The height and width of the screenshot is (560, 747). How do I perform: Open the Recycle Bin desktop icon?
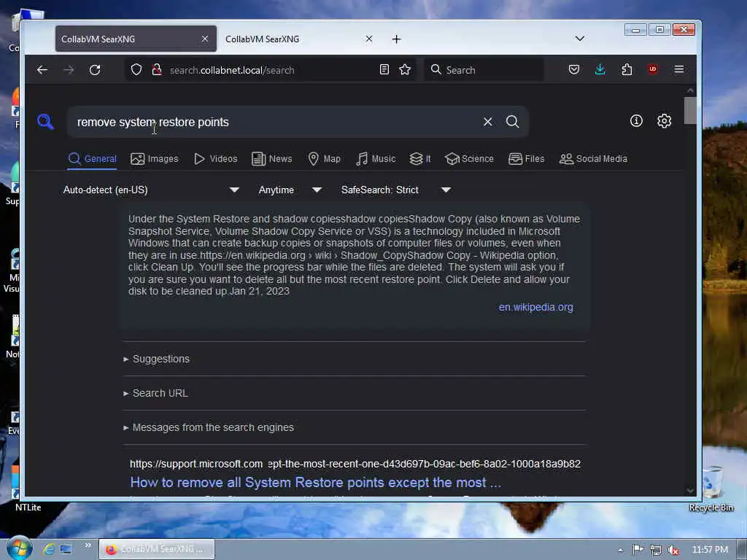click(x=711, y=490)
